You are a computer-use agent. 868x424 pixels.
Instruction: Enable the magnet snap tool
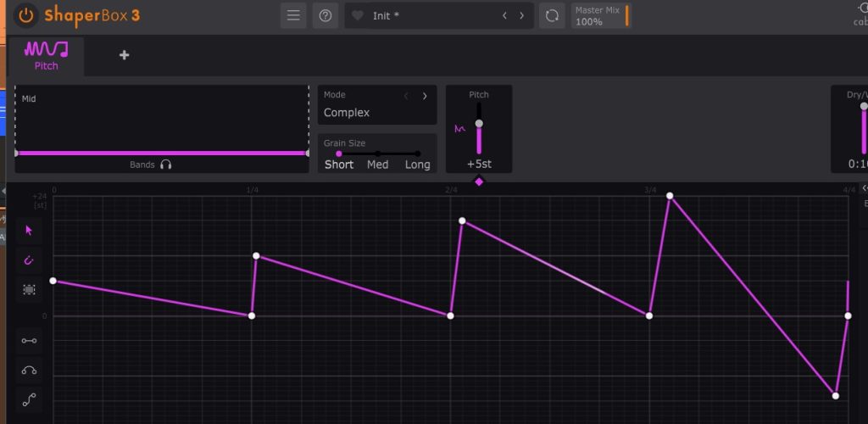[30, 259]
